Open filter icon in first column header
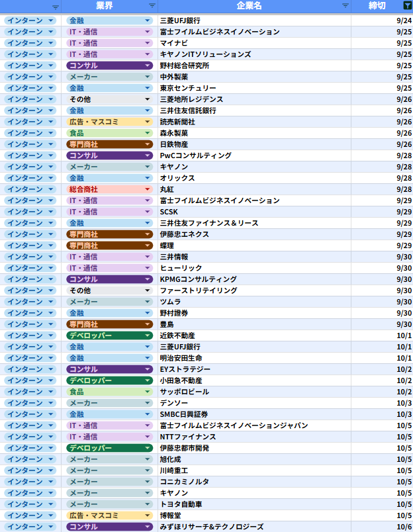The image size is (413, 532). tap(56, 7)
